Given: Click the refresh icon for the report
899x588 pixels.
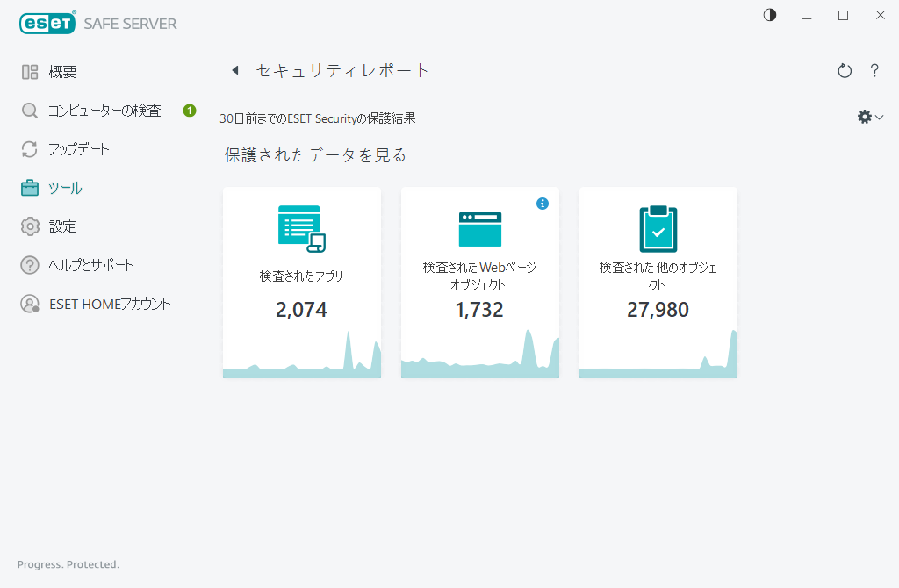Looking at the screenshot, I should tap(844, 70).
